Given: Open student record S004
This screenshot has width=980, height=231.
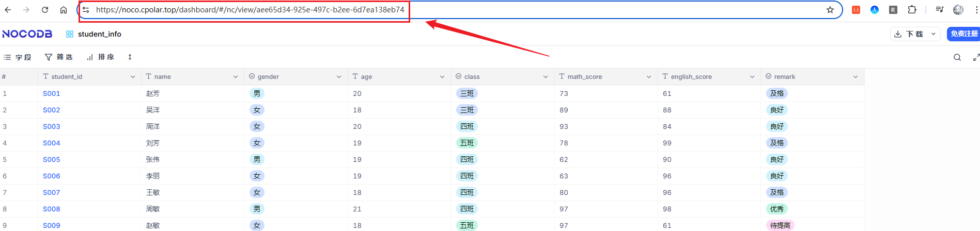Looking at the screenshot, I should (52, 143).
